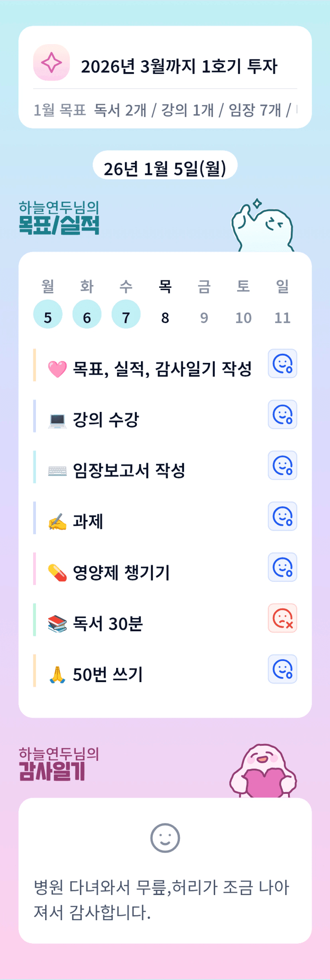Click the pink sparkle goal icon
Screen dimensions: 330x980
click(51, 63)
